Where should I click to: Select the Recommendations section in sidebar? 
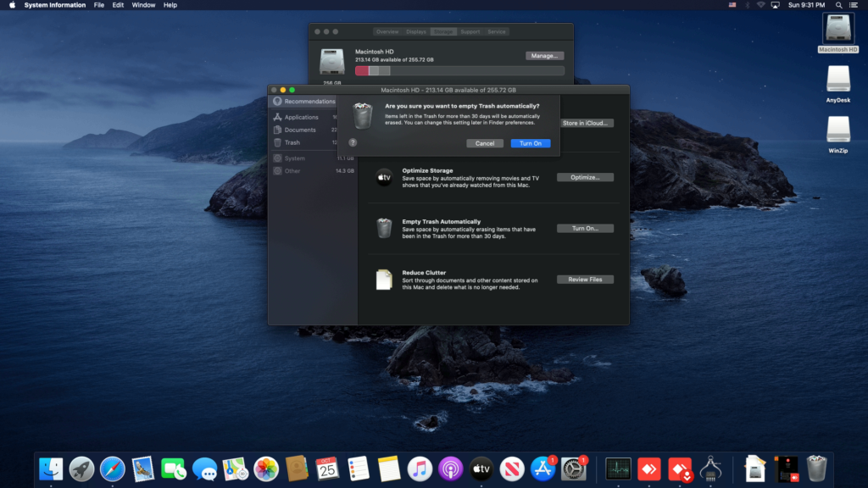tap(310, 101)
